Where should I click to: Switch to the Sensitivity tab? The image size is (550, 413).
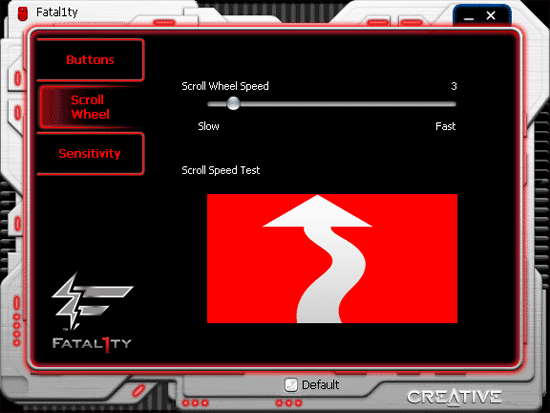click(90, 154)
